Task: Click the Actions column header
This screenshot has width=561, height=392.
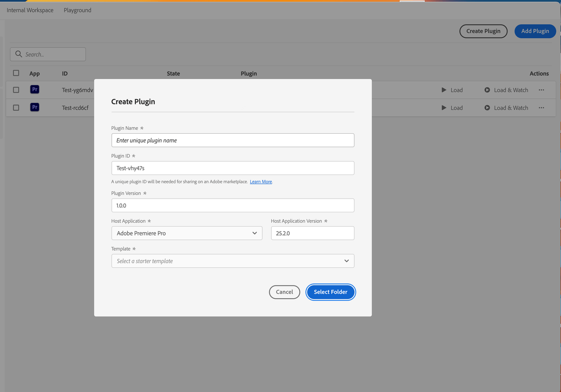Action: point(539,74)
